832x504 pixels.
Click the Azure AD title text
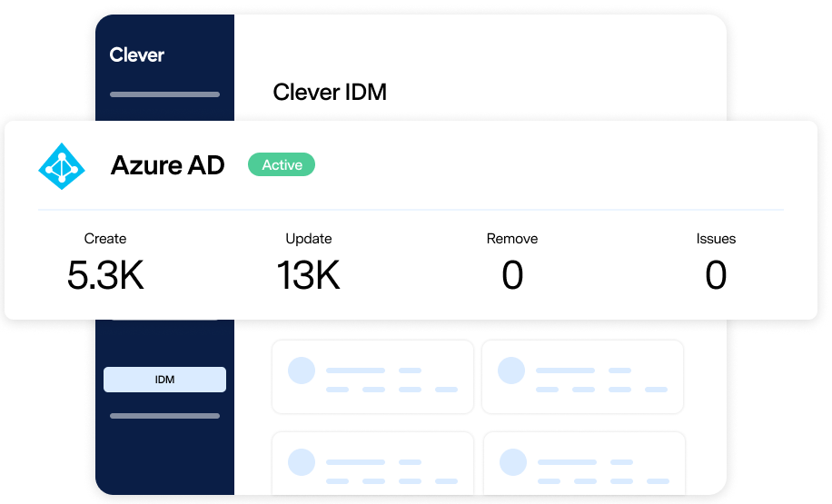pyautogui.click(x=168, y=165)
